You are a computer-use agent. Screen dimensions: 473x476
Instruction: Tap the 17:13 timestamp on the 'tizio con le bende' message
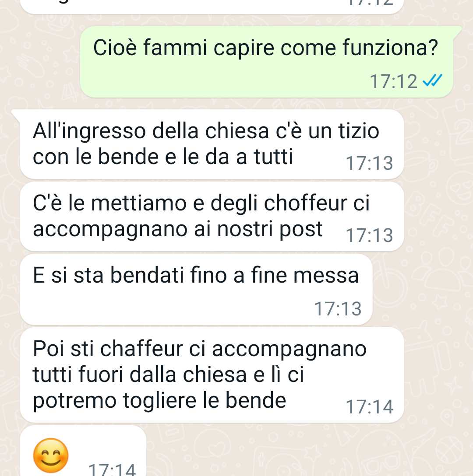coord(369,163)
